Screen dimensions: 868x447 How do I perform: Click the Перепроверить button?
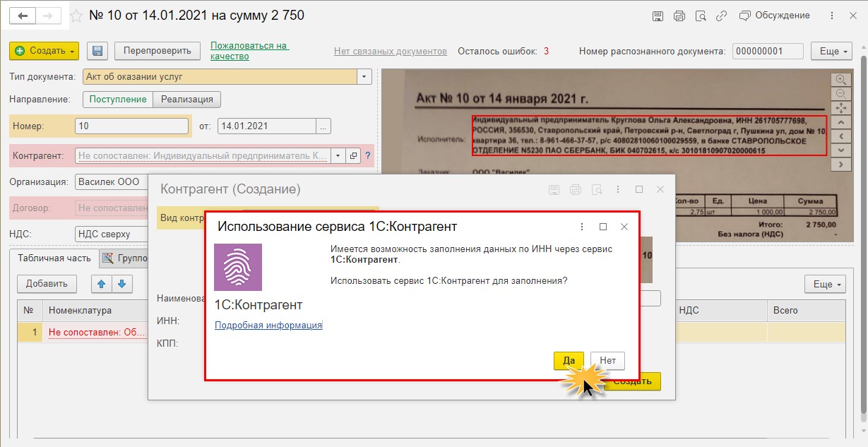[x=157, y=51]
